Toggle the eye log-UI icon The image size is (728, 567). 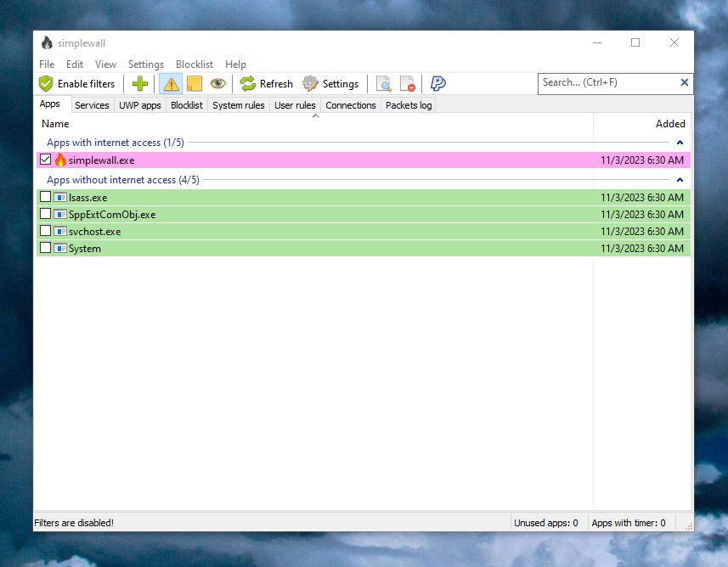coord(217,84)
